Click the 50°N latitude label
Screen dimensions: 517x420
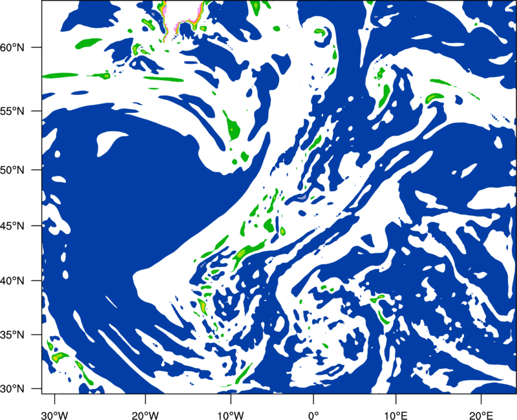(x=12, y=170)
